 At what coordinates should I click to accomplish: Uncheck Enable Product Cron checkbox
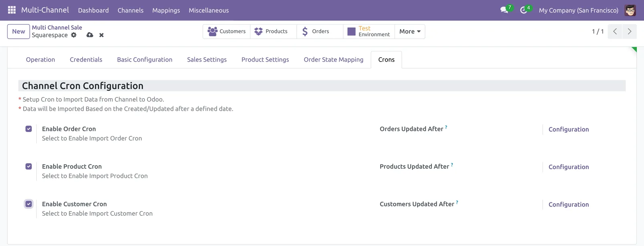click(x=29, y=166)
